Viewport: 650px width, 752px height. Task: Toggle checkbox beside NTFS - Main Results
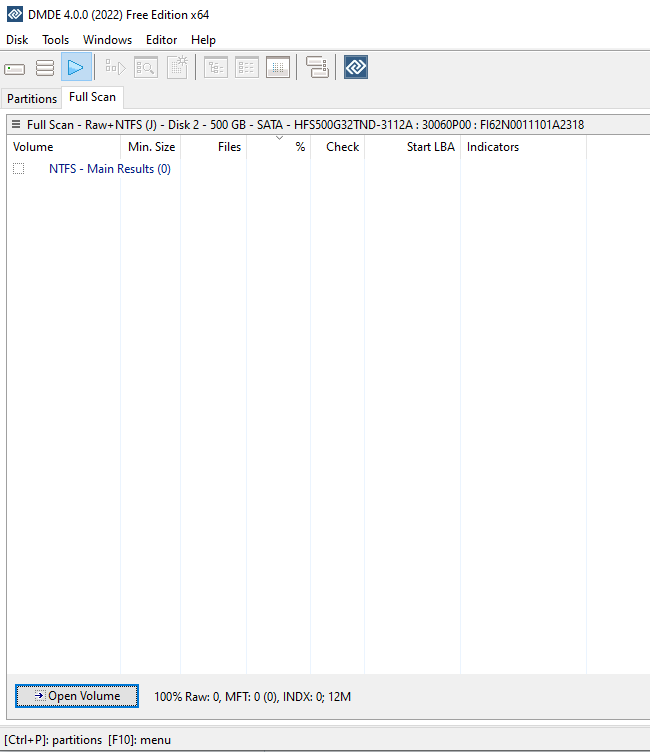pyautogui.click(x=18, y=169)
